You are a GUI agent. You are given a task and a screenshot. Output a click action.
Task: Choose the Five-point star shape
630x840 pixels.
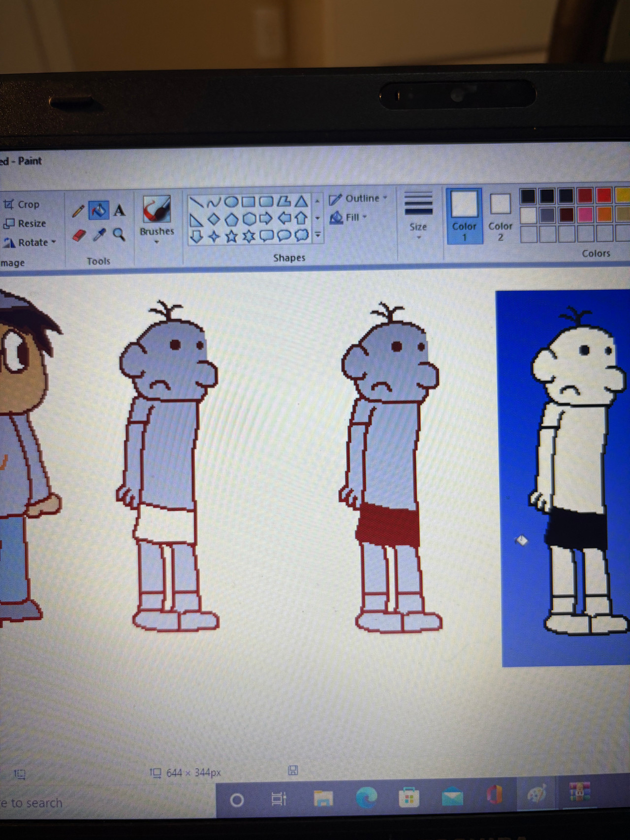coord(231,236)
